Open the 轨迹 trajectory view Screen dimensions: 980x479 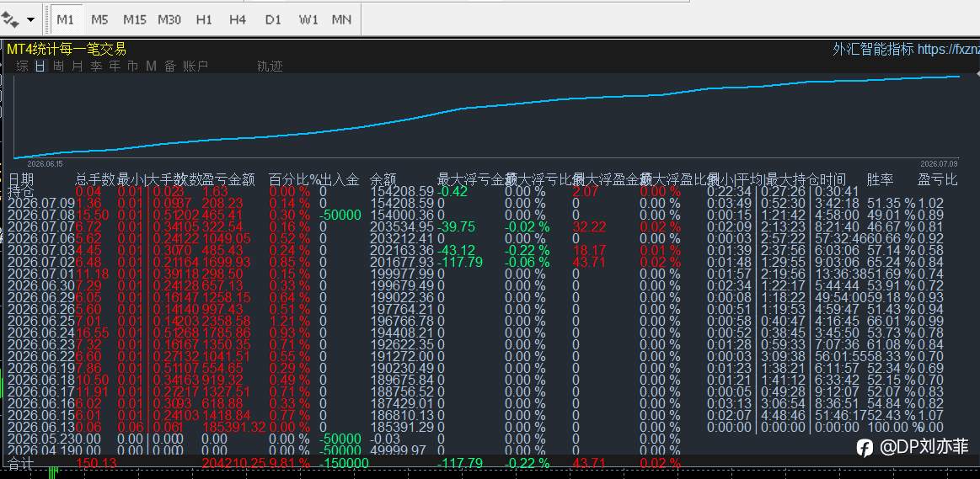pyautogui.click(x=270, y=67)
